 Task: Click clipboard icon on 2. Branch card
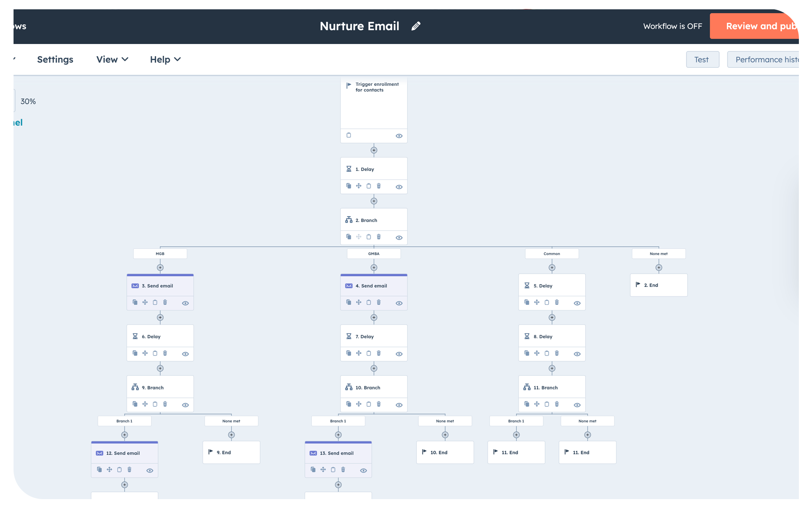(369, 237)
